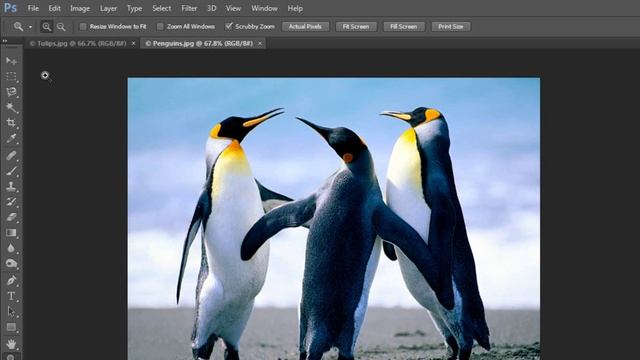This screenshot has width=640, height=360.
Task: Select the Lasso tool
Action: point(11,92)
